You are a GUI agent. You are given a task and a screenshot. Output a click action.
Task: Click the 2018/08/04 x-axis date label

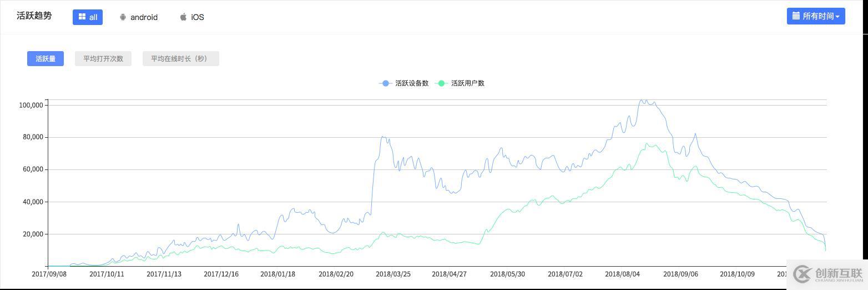pos(622,274)
